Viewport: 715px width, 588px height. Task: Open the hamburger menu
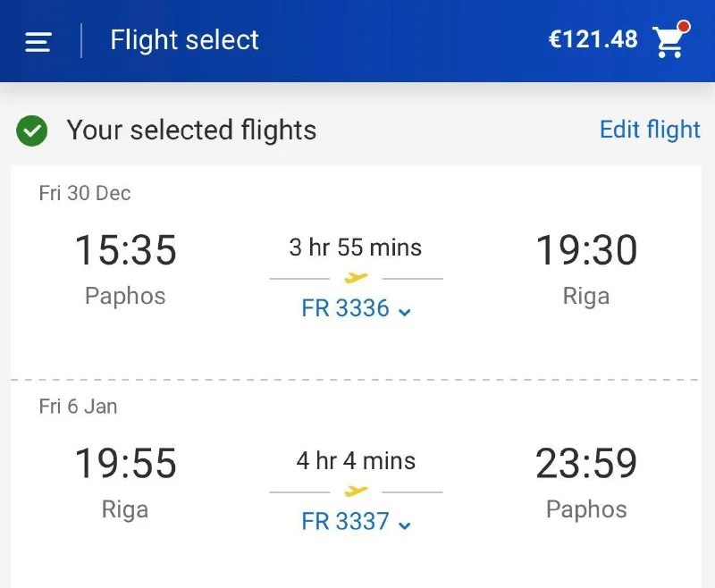38,41
